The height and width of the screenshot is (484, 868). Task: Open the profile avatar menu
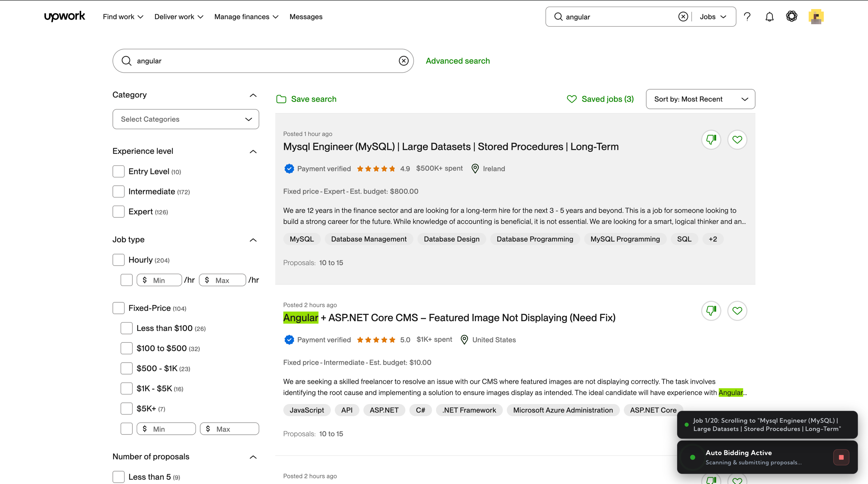[816, 17]
